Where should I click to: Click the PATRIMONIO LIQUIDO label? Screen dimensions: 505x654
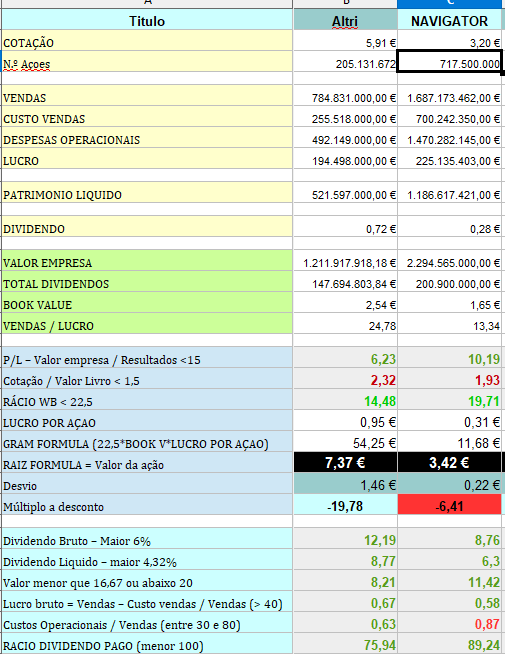[147, 194]
